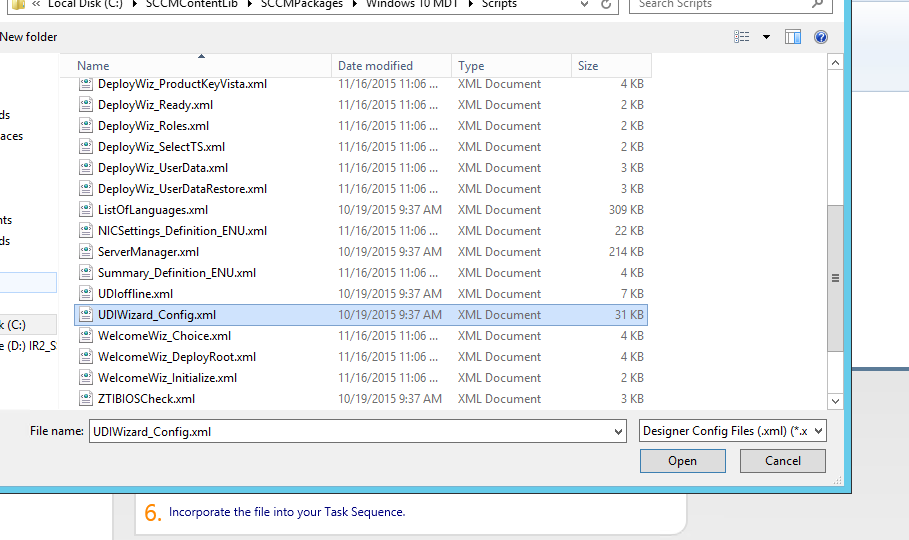The image size is (909, 540).
Task: Go to the SCCMContentLib breadcrumb
Action: pyautogui.click(x=192, y=4)
